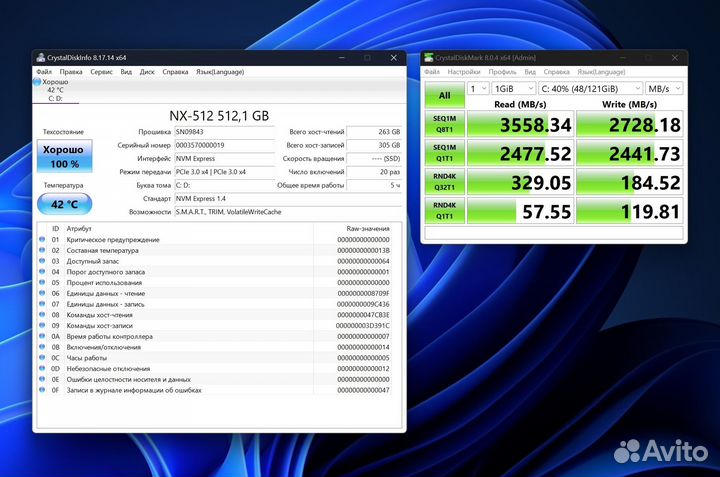Viewport: 720px width, 477px height.
Task: Open Настройки menu in CrystalDiskMark
Action: [x=464, y=72]
